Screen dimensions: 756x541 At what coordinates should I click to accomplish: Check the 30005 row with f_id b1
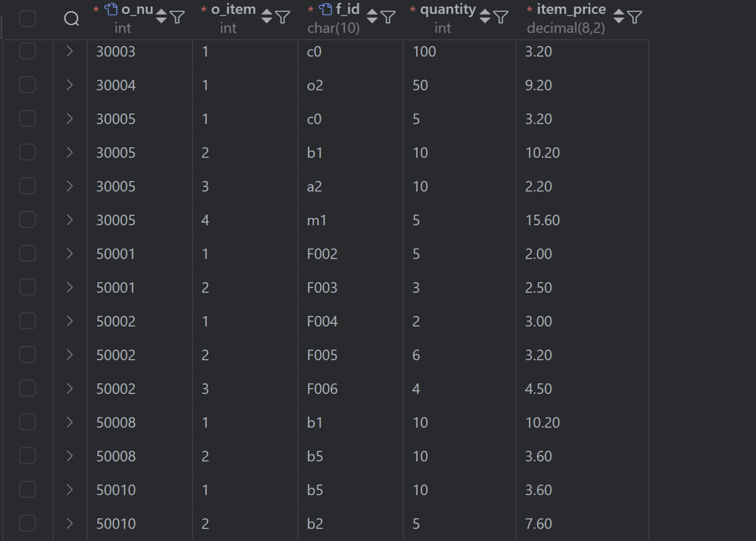pos(28,152)
